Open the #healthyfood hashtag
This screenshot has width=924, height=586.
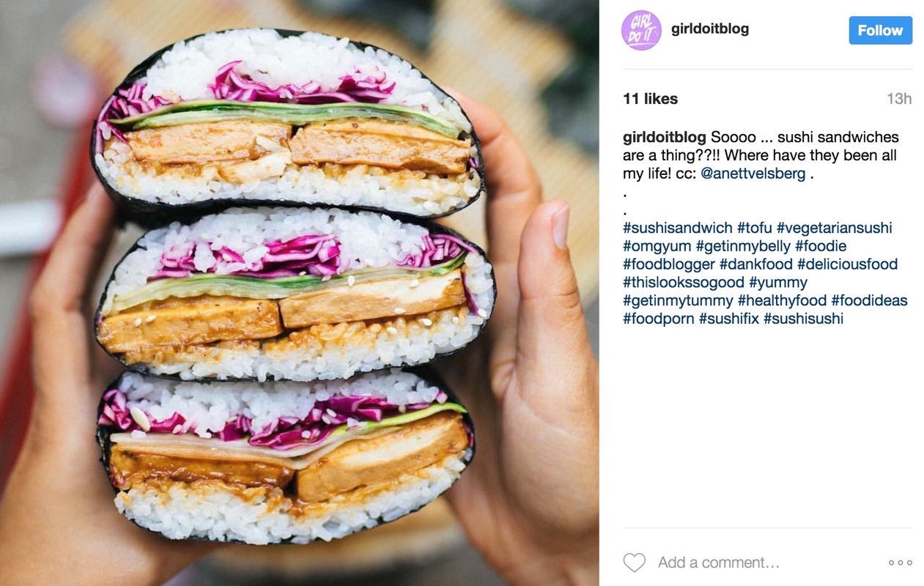click(782, 300)
